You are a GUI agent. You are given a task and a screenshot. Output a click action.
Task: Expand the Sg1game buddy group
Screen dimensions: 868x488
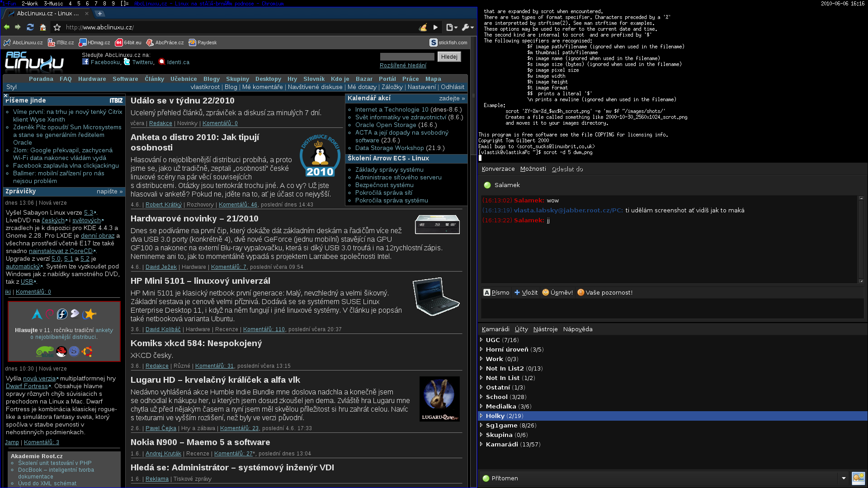click(481, 425)
